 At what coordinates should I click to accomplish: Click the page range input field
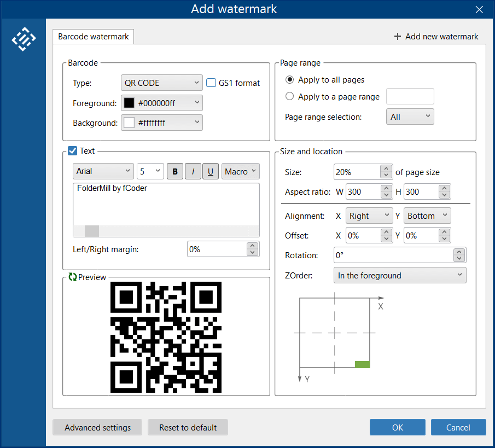[x=410, y=96]
